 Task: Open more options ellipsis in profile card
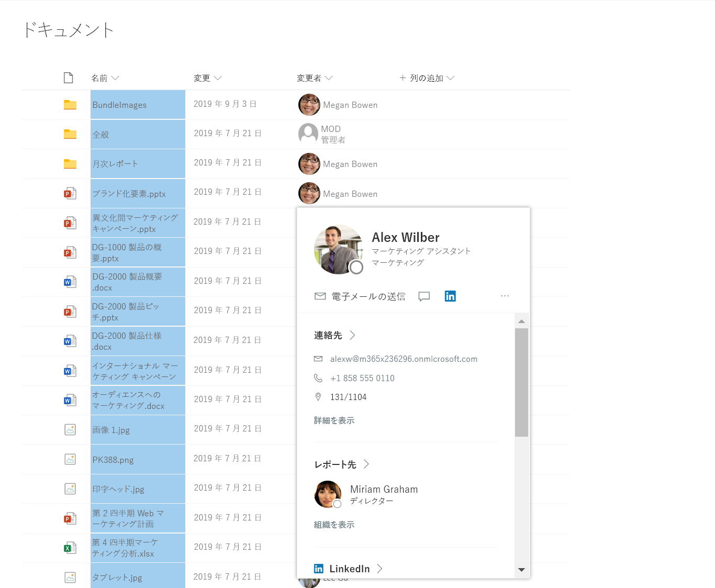point(505,296)
